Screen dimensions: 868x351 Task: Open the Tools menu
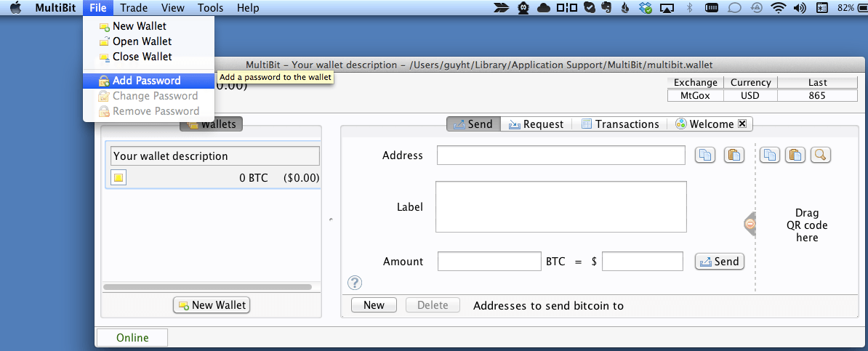coord(210,8)
